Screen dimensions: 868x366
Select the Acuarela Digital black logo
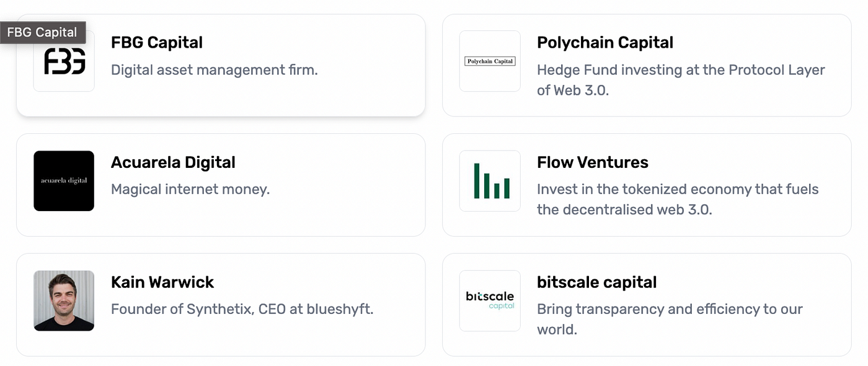tap(63, 181)
